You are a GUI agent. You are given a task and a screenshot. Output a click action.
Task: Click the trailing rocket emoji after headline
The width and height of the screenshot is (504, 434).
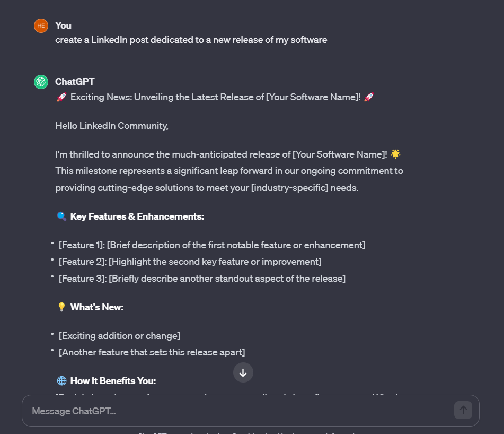click(x=369, y=97)
